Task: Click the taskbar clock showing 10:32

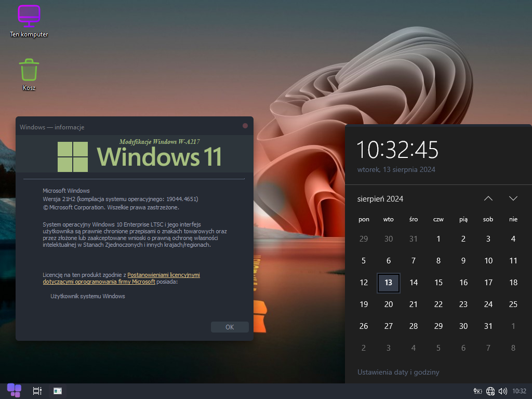Action: [520, 391]
